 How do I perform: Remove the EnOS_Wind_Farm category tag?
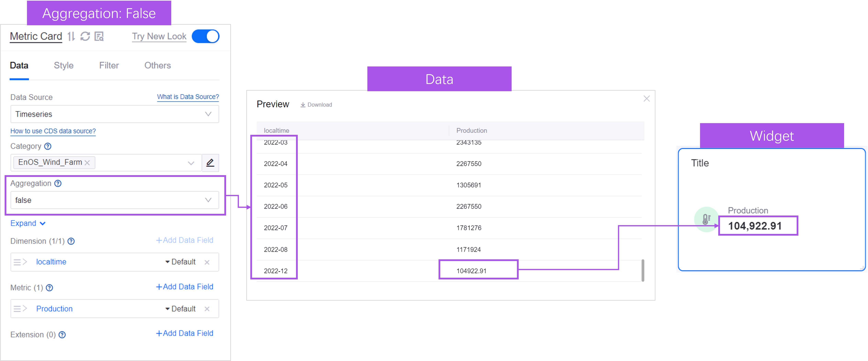pyautogui.click(x=87, y=163)
